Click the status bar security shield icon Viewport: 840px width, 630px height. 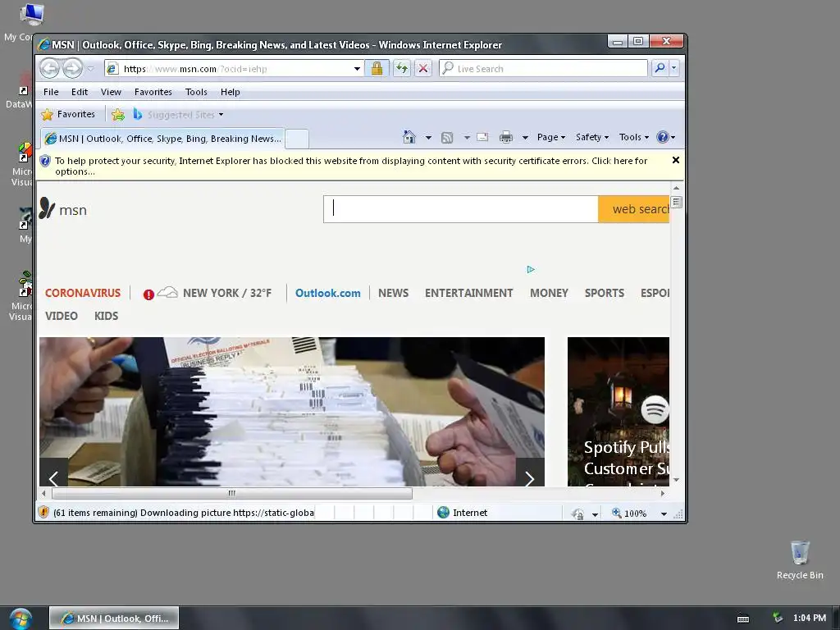44,513
